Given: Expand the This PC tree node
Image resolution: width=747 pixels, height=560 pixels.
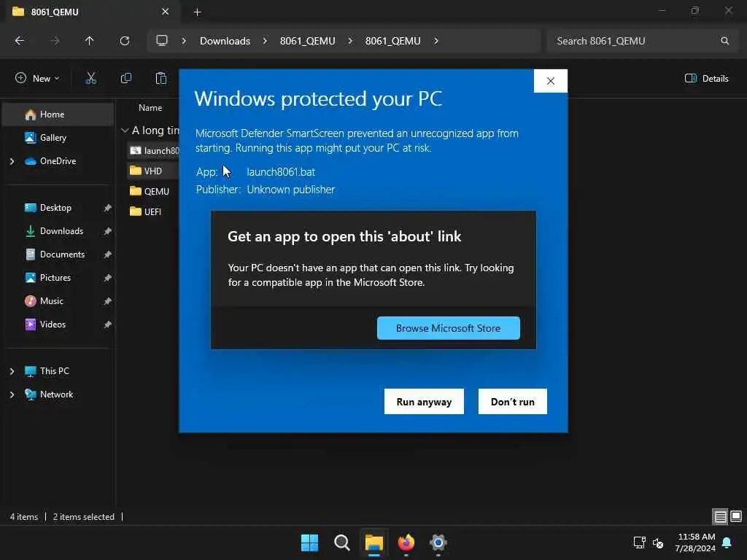Looking at the screenshot, I should 12,371.
